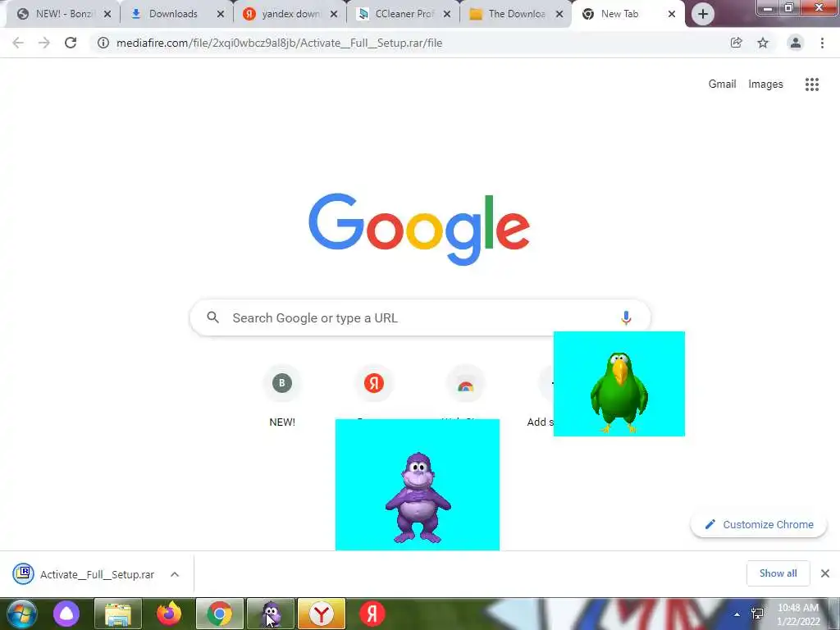Close the yandex download tab
The image size is (840, 630).
point(334,15)
